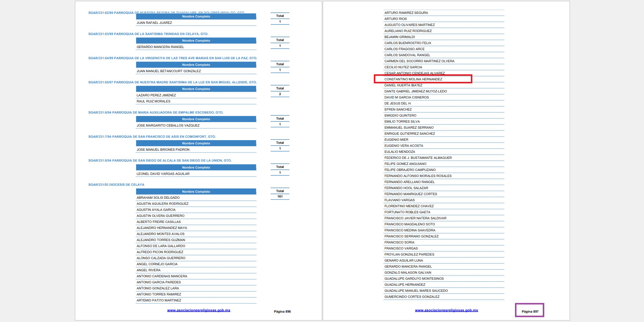Select the name FERNANDO HOOL SALAZAR
644x322 pixels.
[406, 188]
